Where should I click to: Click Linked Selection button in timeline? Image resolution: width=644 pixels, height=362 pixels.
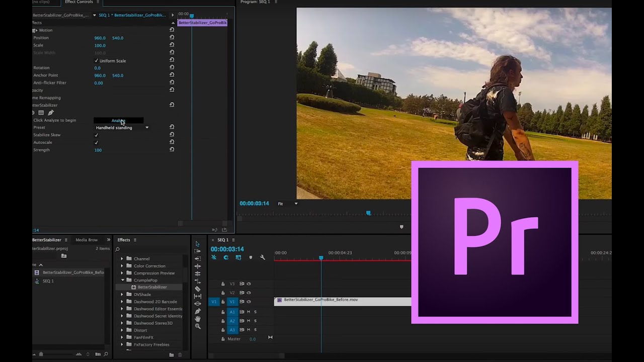238,257
